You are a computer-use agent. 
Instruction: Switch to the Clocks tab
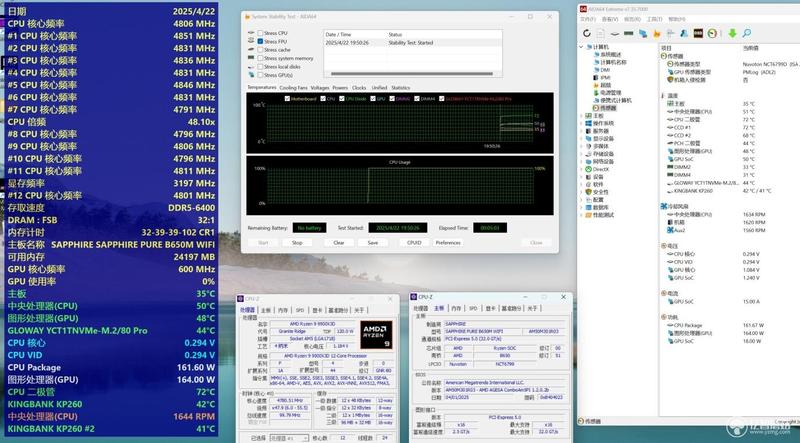(x=359, y=88)
